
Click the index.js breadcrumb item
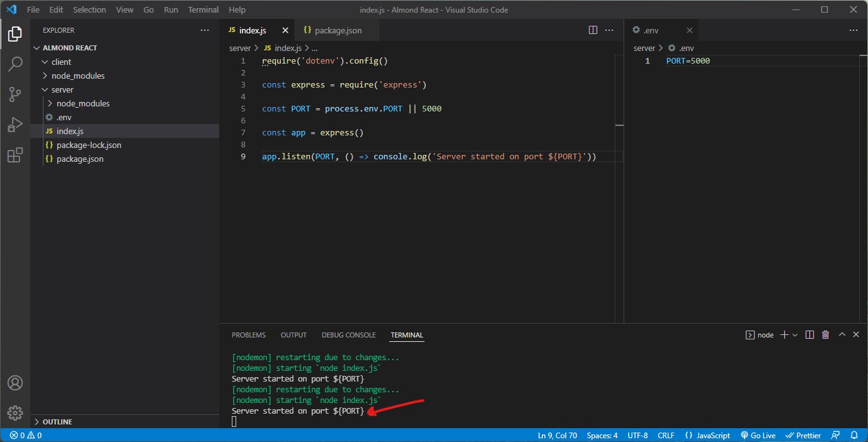coord(283,48)
